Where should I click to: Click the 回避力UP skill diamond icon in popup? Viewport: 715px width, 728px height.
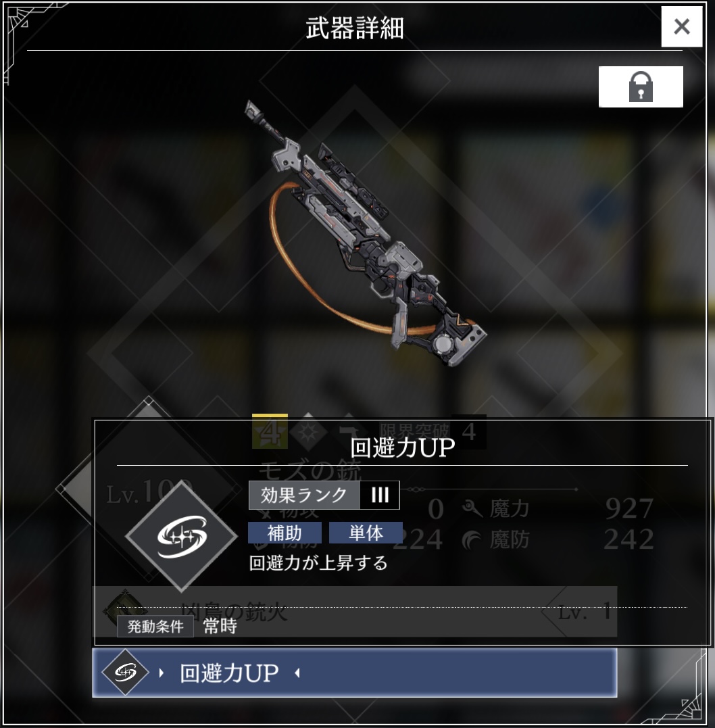pos(182,536)
